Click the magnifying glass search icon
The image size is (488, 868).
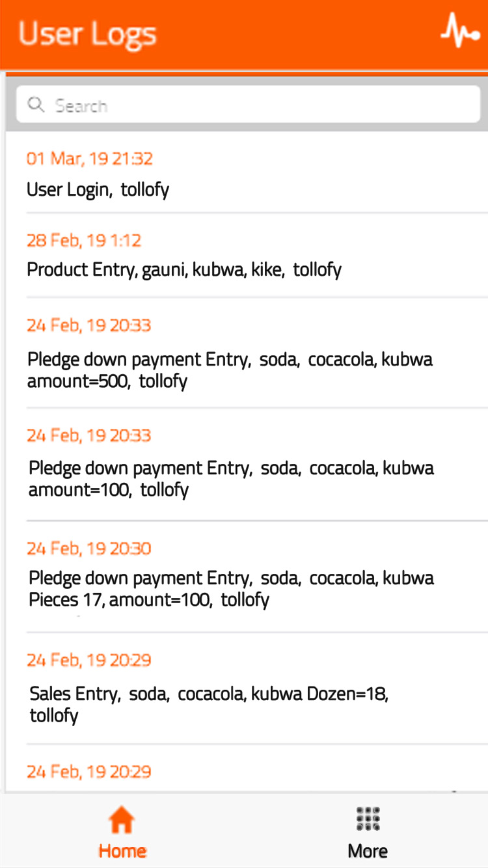(x=36, y=105)
